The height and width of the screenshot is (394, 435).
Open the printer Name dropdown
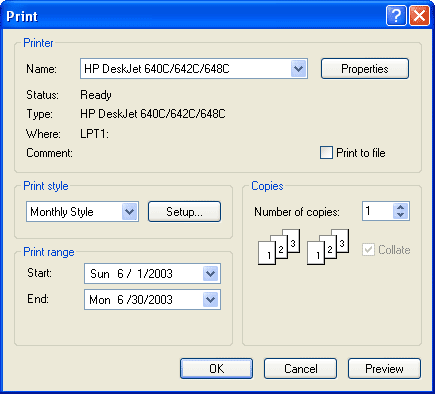[x=298, y=69]
